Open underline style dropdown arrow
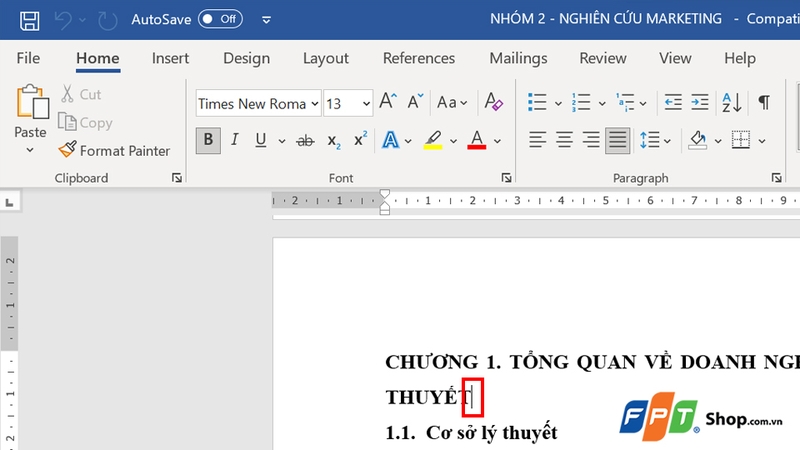This screenshot has width=800, height=450. [282, 141]
